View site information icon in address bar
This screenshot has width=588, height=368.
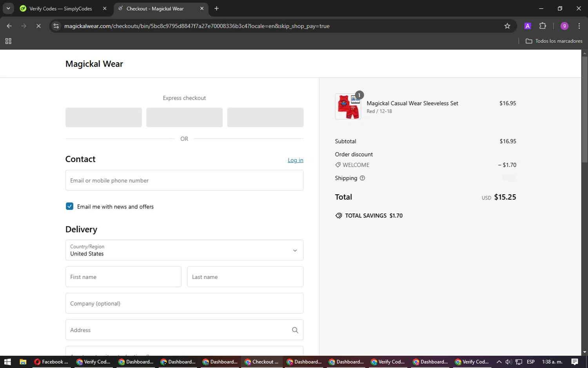pyautogui.click(x=56, y=26)
